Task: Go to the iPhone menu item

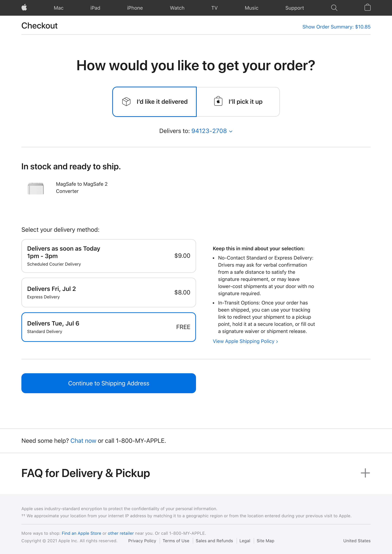Action: point(135,8)
